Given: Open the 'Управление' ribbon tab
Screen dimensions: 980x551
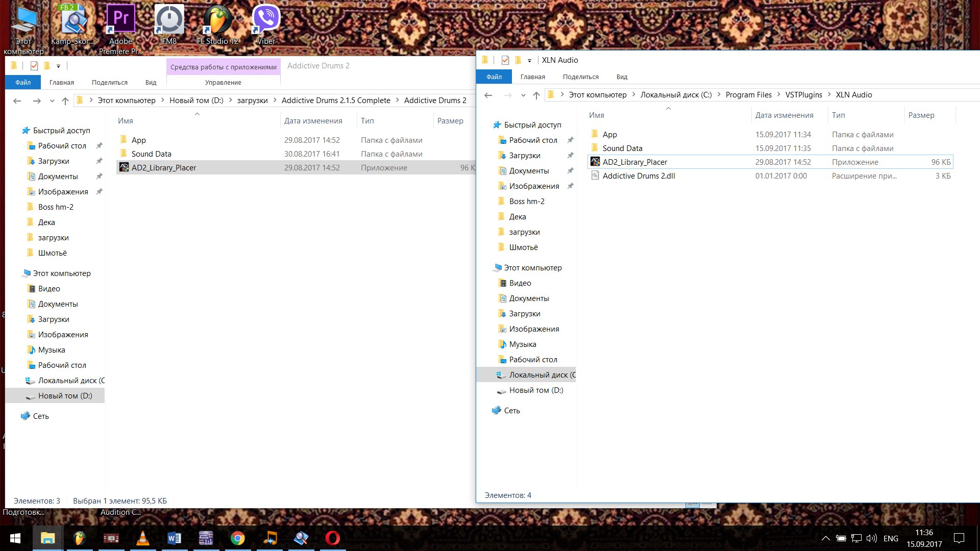Looking at the screenshot, I should tap(223, 83).
